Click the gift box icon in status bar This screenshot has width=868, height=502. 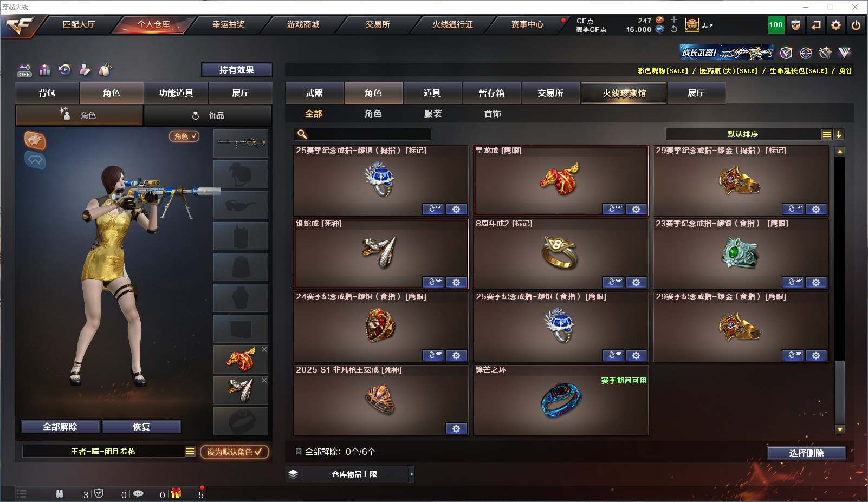click(176, 493)
